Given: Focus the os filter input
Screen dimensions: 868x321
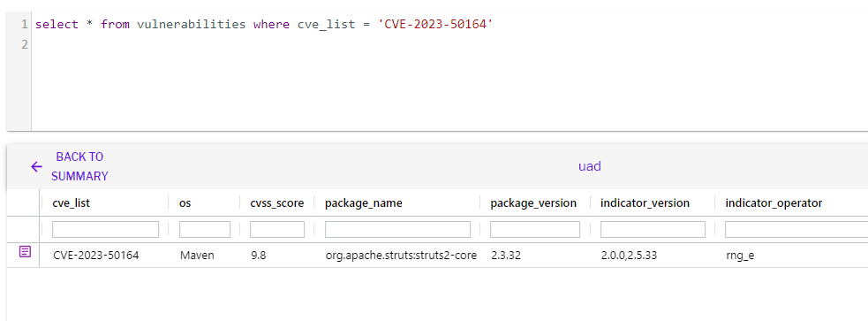Looking at the screenshot, I should click(x=205, y=230).
